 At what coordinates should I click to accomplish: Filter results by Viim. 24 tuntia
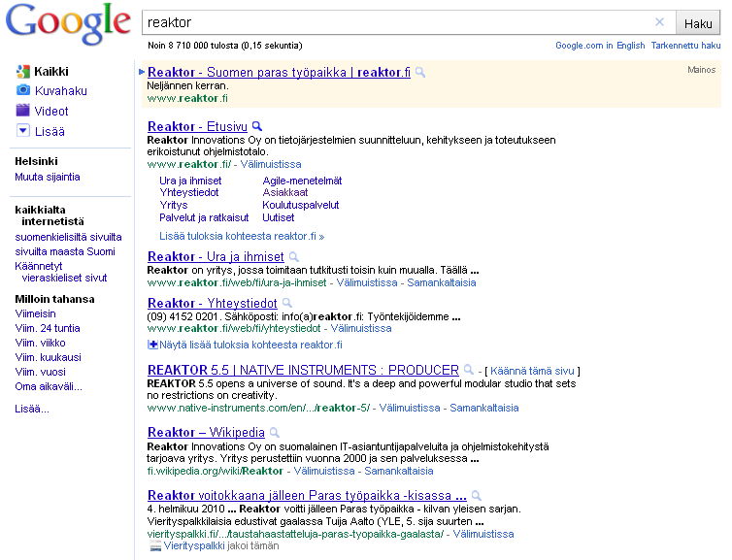pyautogui.click(x=48, y=328)
